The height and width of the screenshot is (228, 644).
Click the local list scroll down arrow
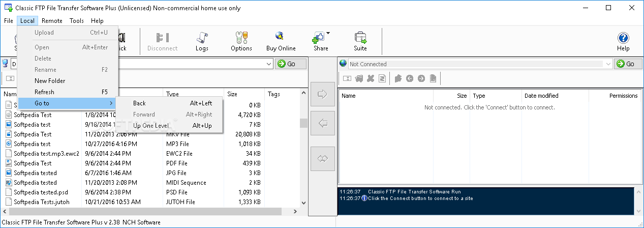[x=303, y=203]
